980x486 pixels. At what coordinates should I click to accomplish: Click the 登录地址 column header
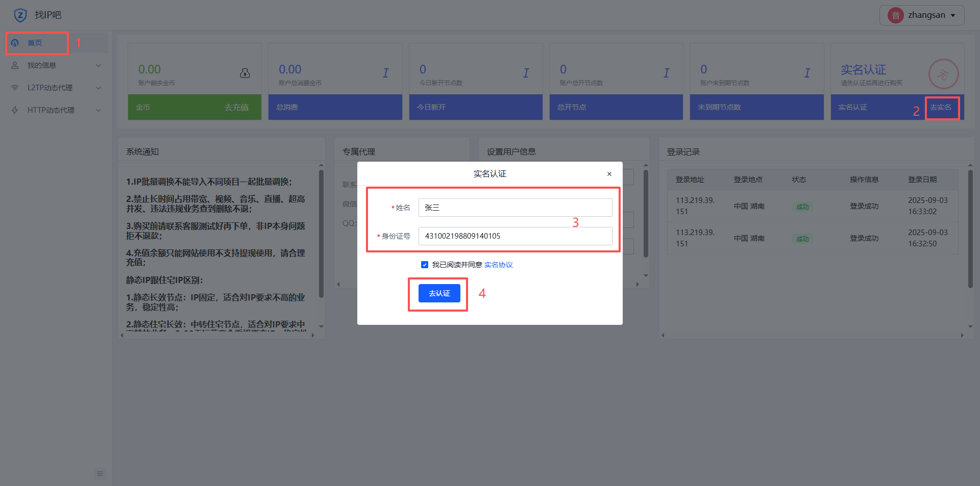(x=690, y=180)
